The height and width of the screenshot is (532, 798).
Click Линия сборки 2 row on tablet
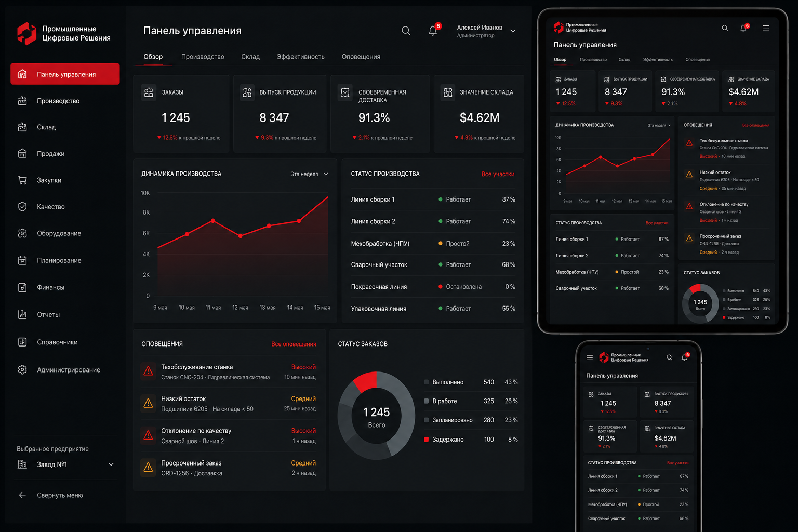[x=612, y=256]
